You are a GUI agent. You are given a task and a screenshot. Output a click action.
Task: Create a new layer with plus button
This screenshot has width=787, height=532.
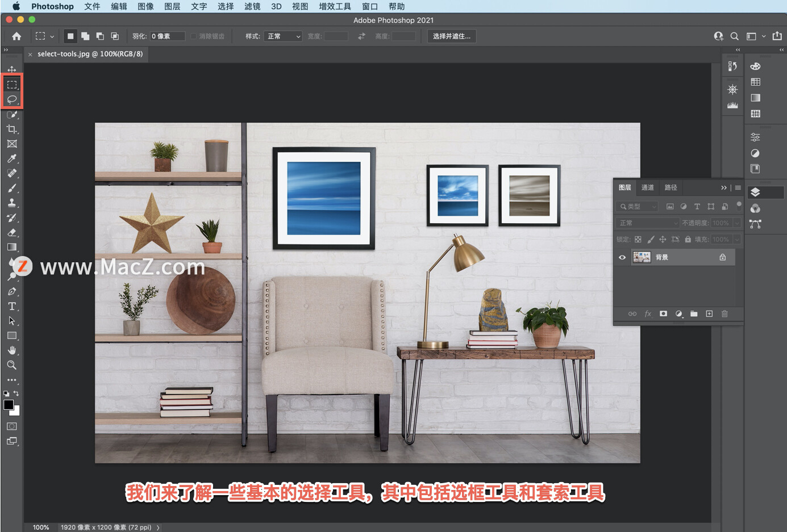tap(709, 313)
